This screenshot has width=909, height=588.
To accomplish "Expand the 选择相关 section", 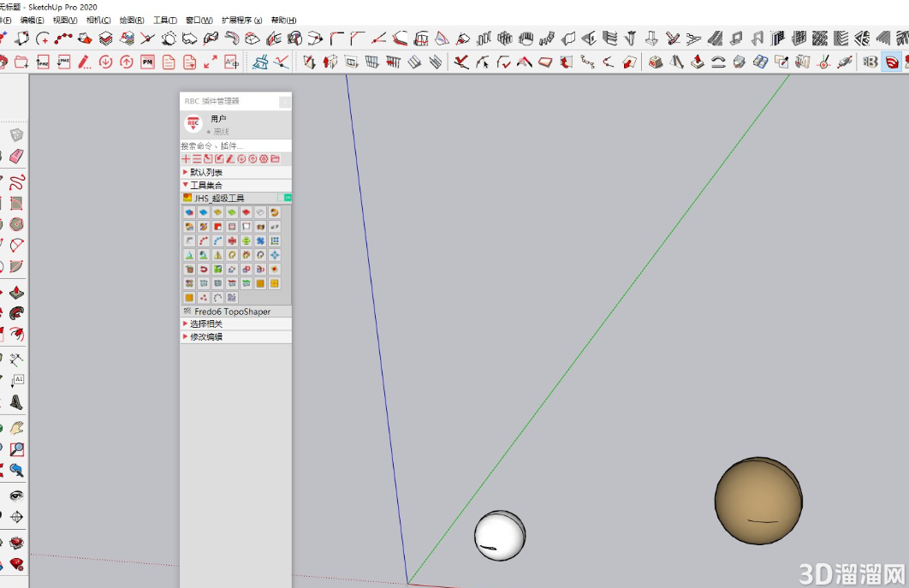I will [x=236, y=324].
